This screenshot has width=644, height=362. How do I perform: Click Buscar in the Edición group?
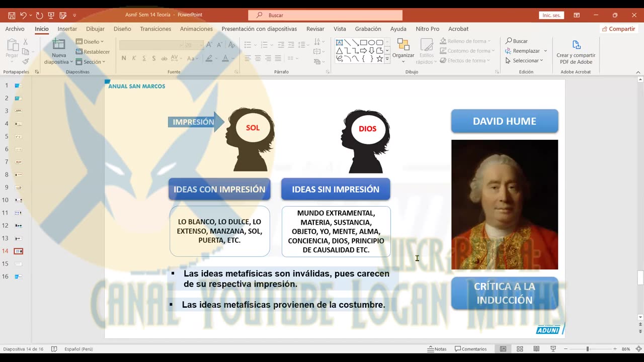(x=517, y=41)
